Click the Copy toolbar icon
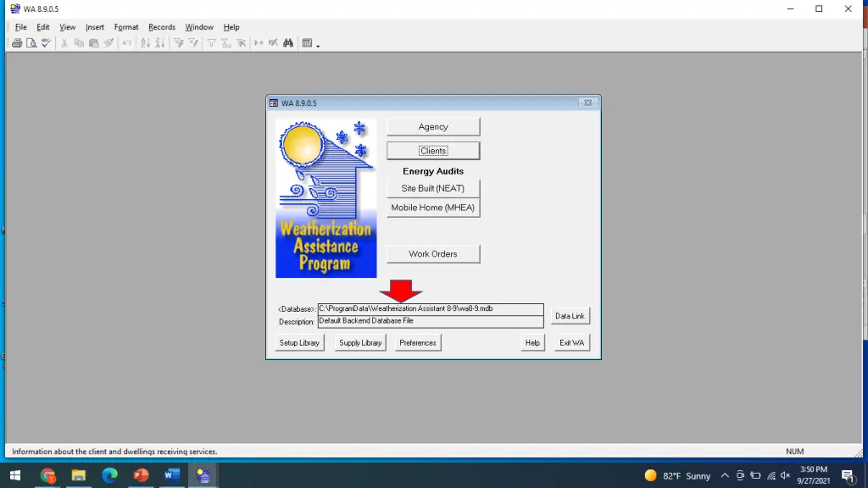This screenshot has width=868, height=488. point(79,42)
